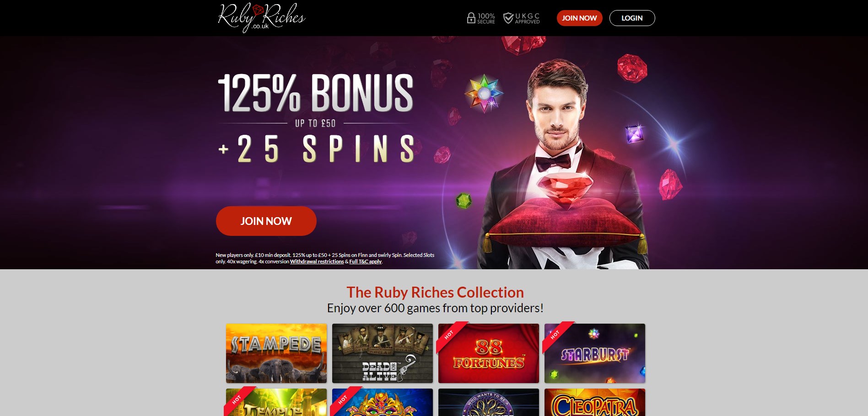Screen dimensions: 868x416
Task: Click the 125% Bonus headline
Action: click(x=316, y=93)
